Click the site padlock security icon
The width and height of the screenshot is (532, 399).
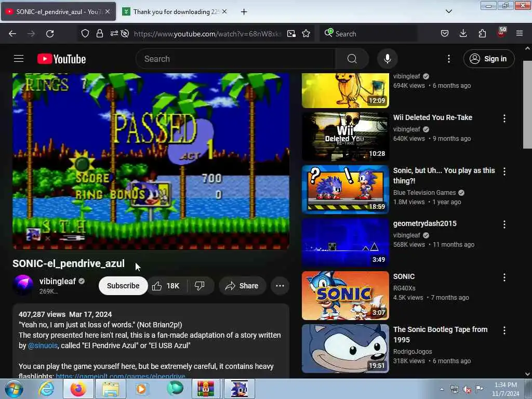tap(99, 33)
